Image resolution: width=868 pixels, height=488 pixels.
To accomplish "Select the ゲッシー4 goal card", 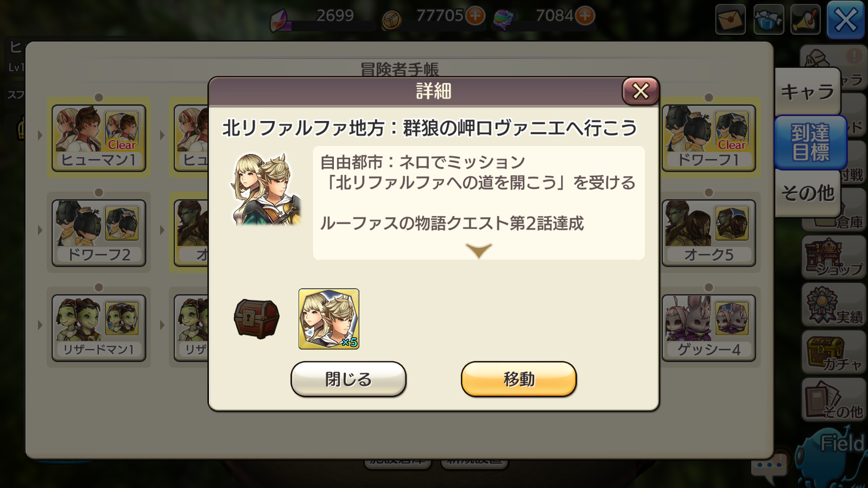I will 709,328.
